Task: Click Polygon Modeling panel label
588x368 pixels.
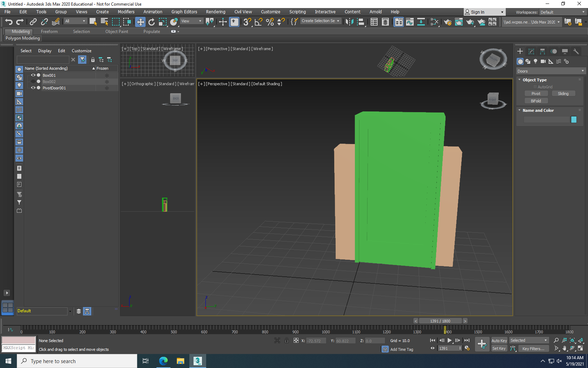Action: (x=23, y=38)
